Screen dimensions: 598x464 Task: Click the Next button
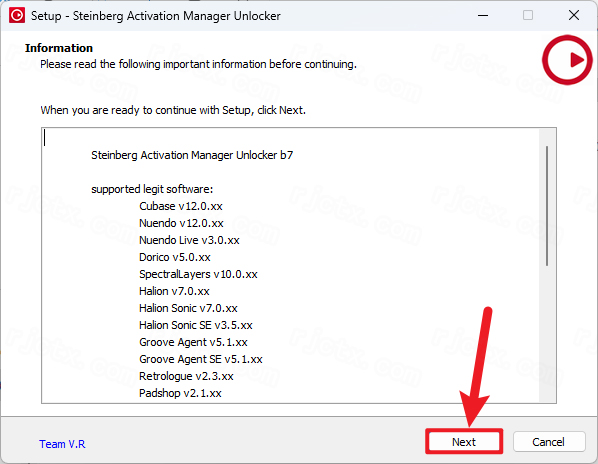click(x=464, y=442)
